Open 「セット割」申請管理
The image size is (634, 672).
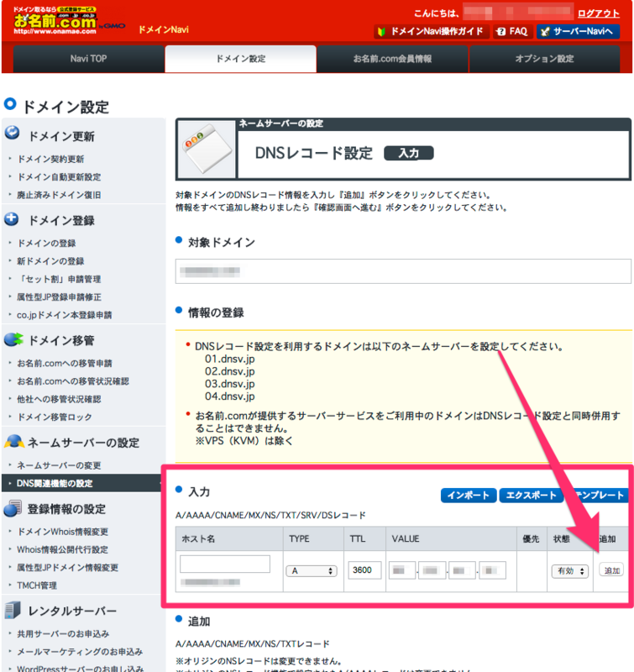[59, 279]
